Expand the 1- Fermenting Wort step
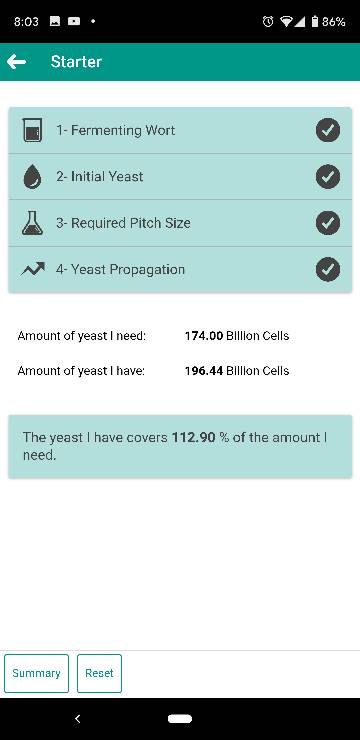The image size is (360, 740). (x=180, y=130)
